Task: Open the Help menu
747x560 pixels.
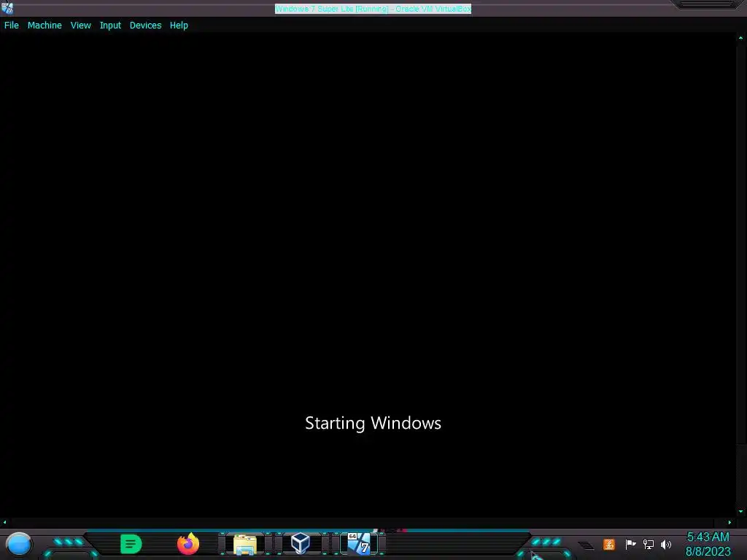Action: [x=179, y=26]
